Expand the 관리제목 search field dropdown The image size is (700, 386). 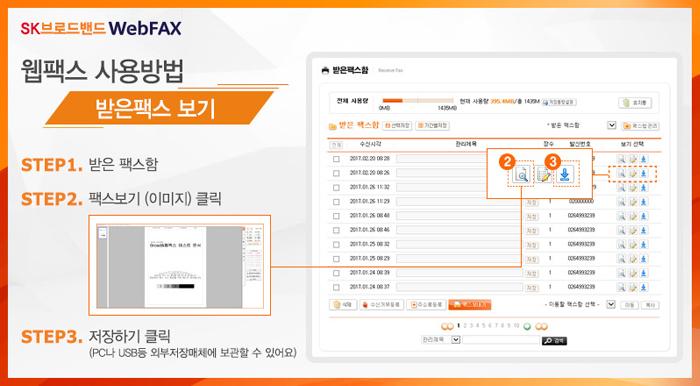[x=455, y=340]
